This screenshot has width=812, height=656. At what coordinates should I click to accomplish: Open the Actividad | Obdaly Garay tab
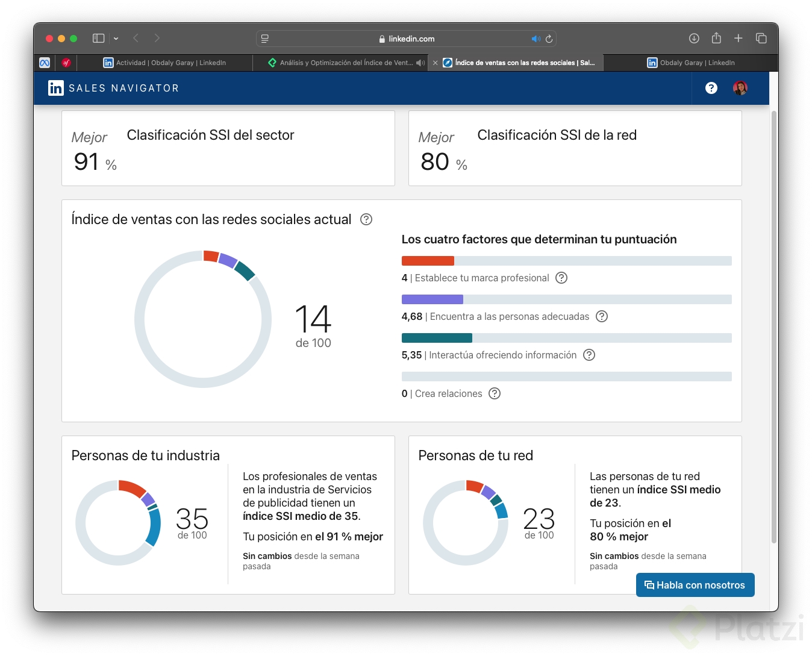(x=164, y=63)
